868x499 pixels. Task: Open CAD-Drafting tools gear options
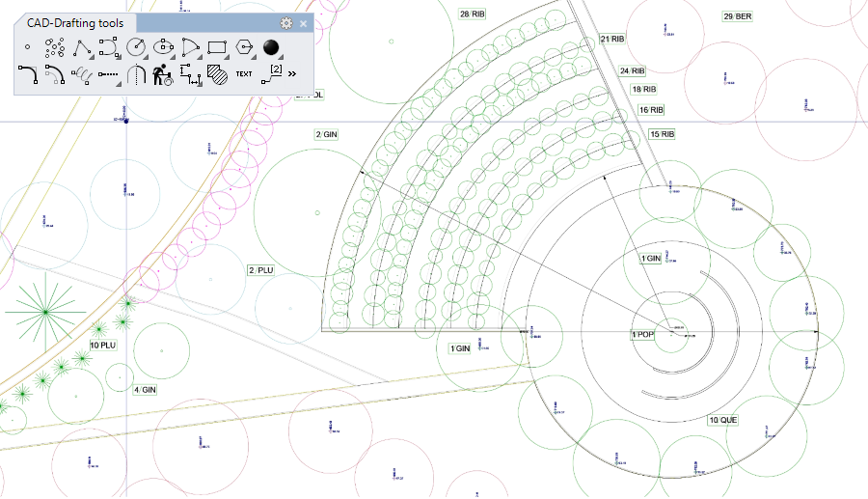(286, 23)
